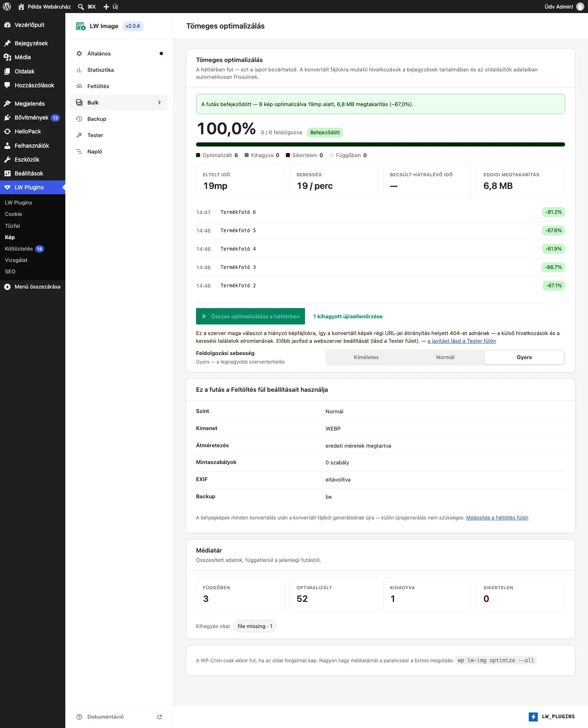Follow the javítást lásd a Tester fülön link
Image resolution: width=588 pixels, height=728 pixels.
461,341
